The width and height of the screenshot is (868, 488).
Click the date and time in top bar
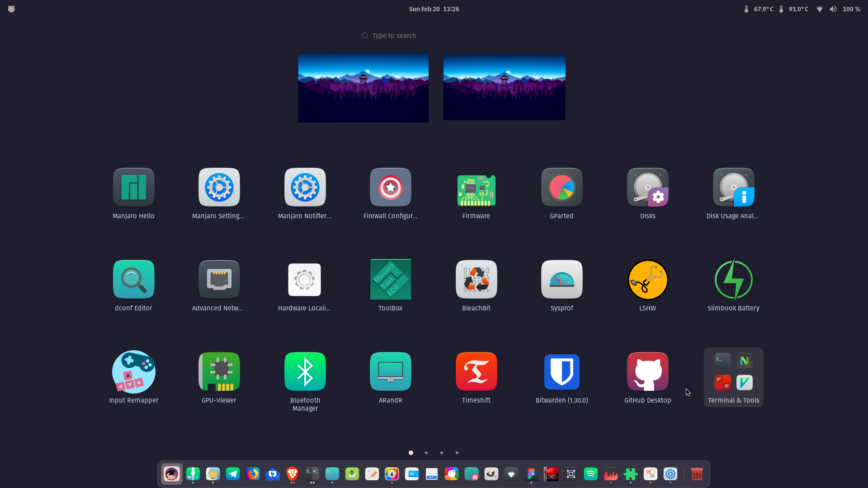[x=434, y=9]
